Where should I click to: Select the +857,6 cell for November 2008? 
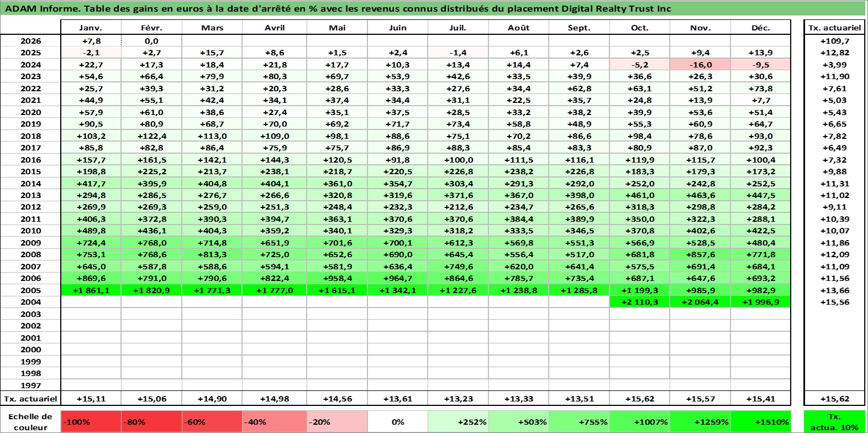pos(700,254)
